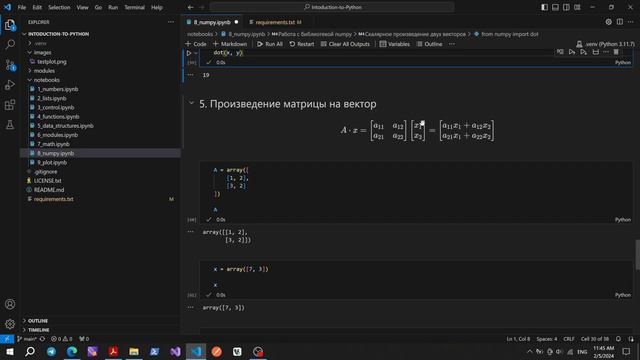Open README.md in the explorer

click(x=49, y=190)
